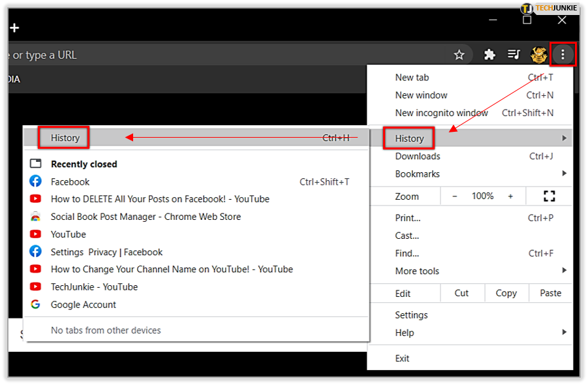Viewport: 588px width, 385px height.
Task: Click the YouTube icon beside TechJunkie - YouTube
Action: point(36,286)
